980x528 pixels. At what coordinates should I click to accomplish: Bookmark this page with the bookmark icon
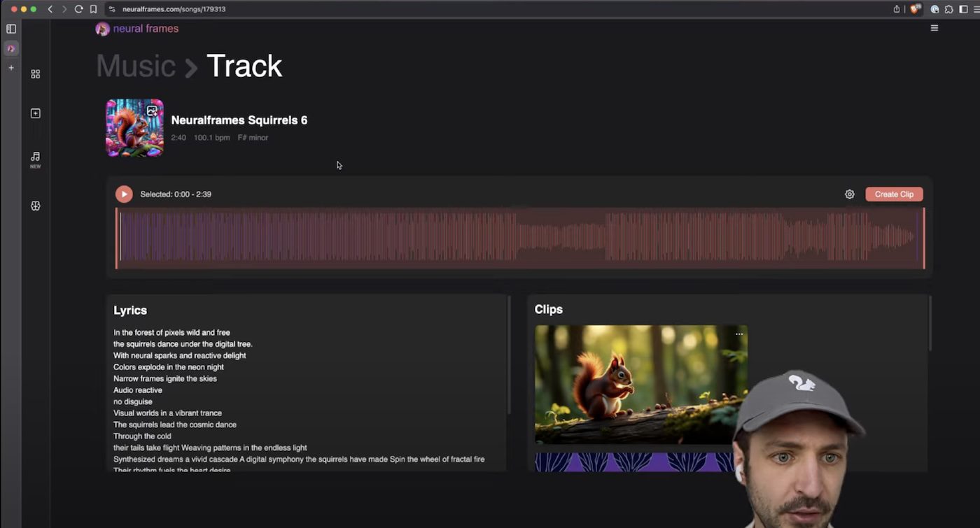[93, 9]
